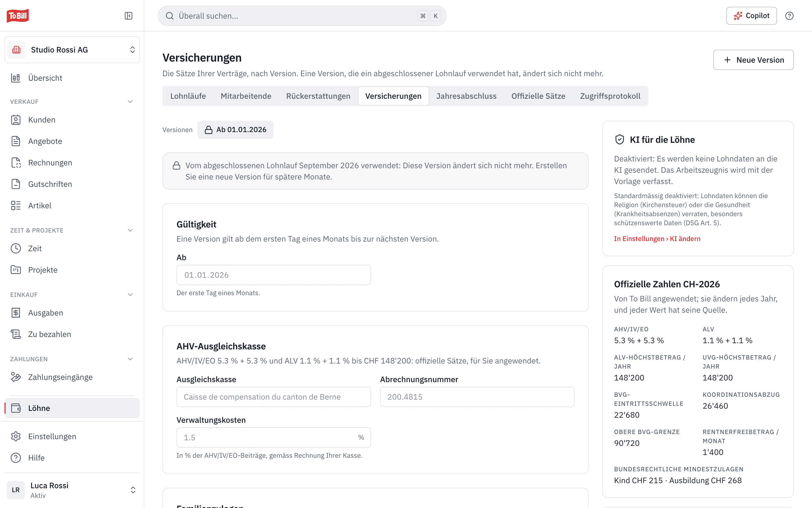Click the Ausgaben receipt icon
Screen dimensions: 812x508
(x=16, y=313)
